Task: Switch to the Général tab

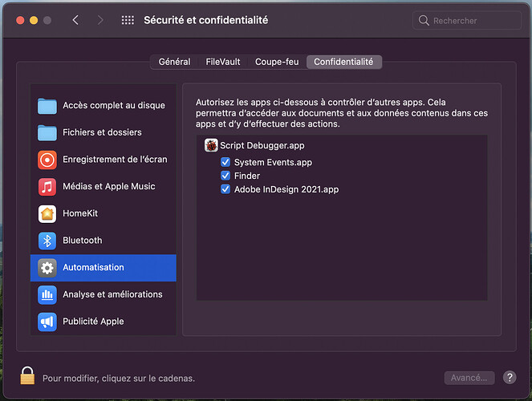Action: coord(174,62)
